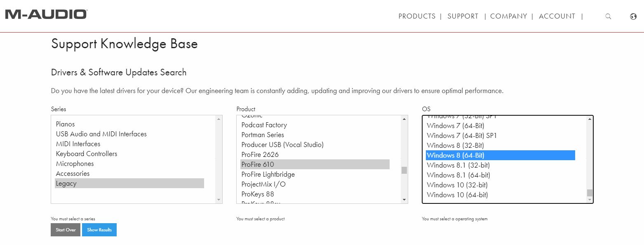
Task: Select ProFire 610 product
Action: point(315,164)
